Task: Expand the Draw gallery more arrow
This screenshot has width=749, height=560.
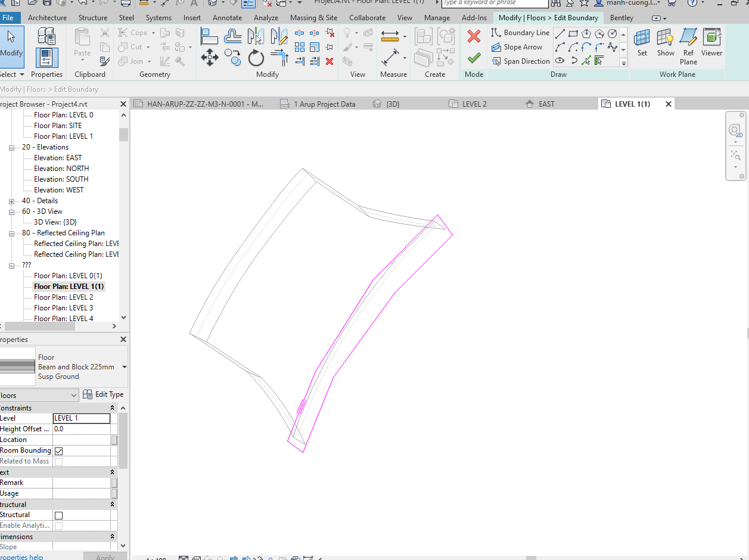Action: pos(624,63)
